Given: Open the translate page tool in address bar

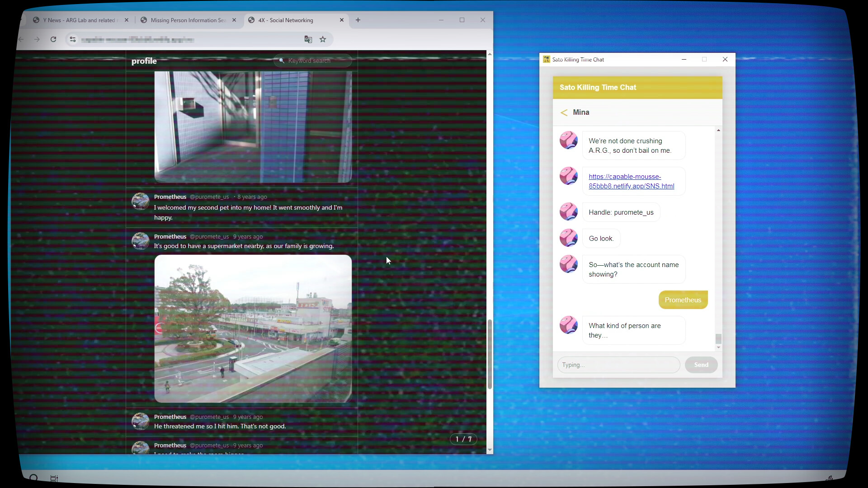Looking at the screenshot, I should tap(308, 39).
